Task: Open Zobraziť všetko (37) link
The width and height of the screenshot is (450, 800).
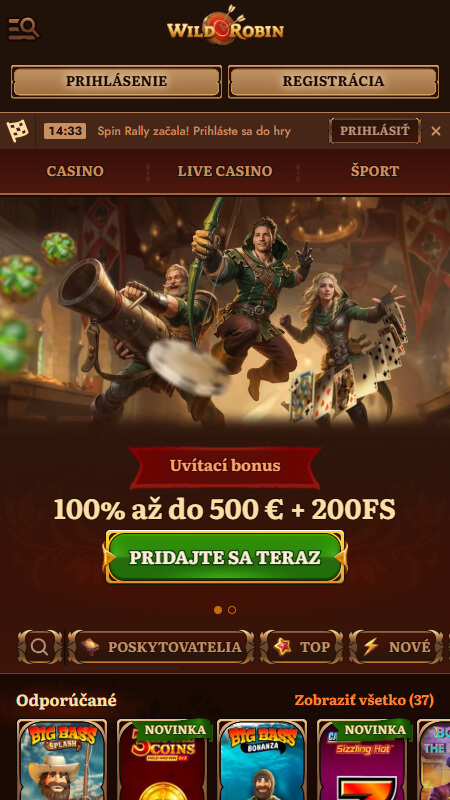Action: (x=364, y=701)
